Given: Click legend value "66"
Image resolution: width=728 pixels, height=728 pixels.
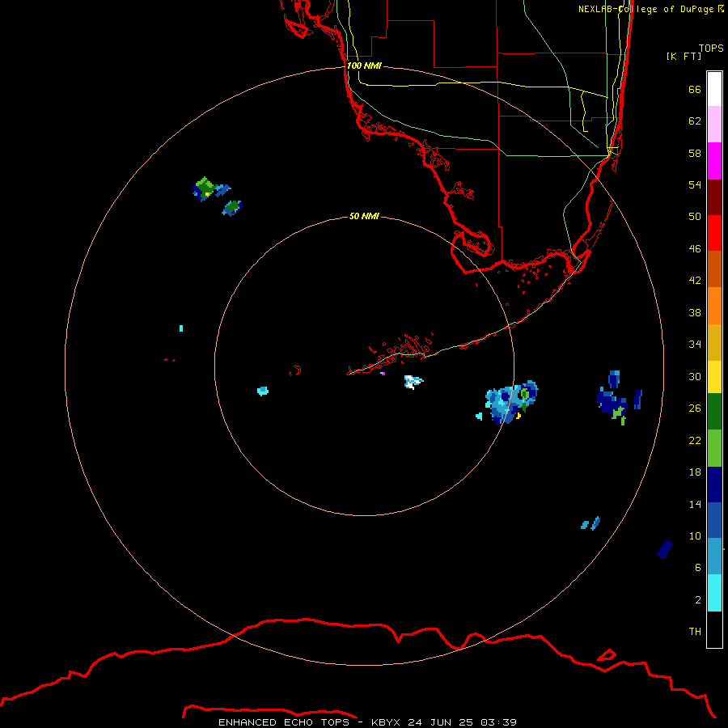Looking at the screenshot, I should pyautogui.click(x=695, y=89).
